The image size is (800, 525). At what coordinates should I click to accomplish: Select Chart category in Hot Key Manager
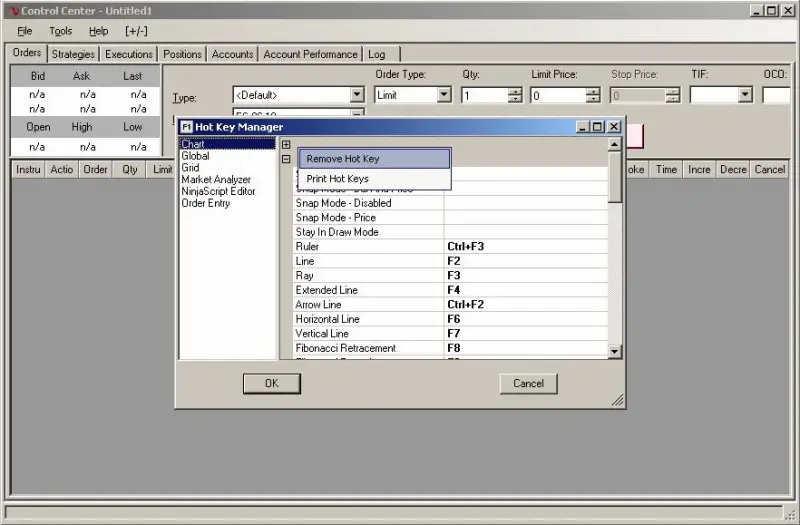[227, 144]
